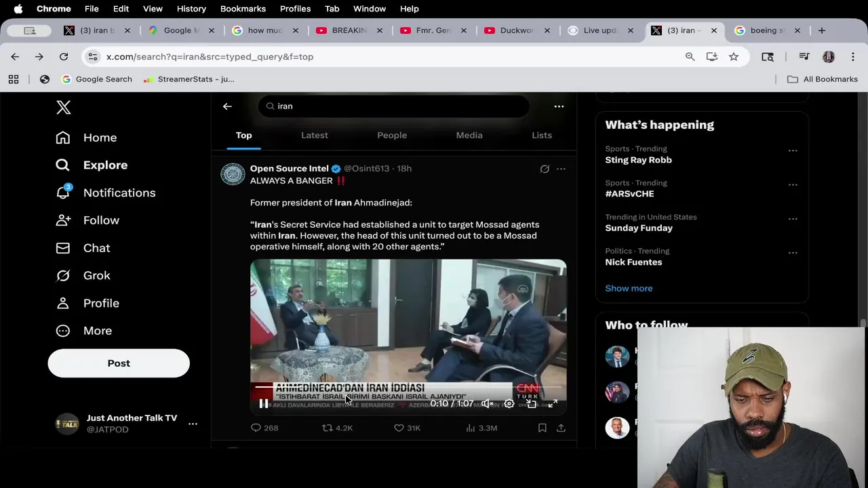The width and height of the screenshot is (868, 488).
Task: Open Explore in sidebar
Action: click(92, 165)
